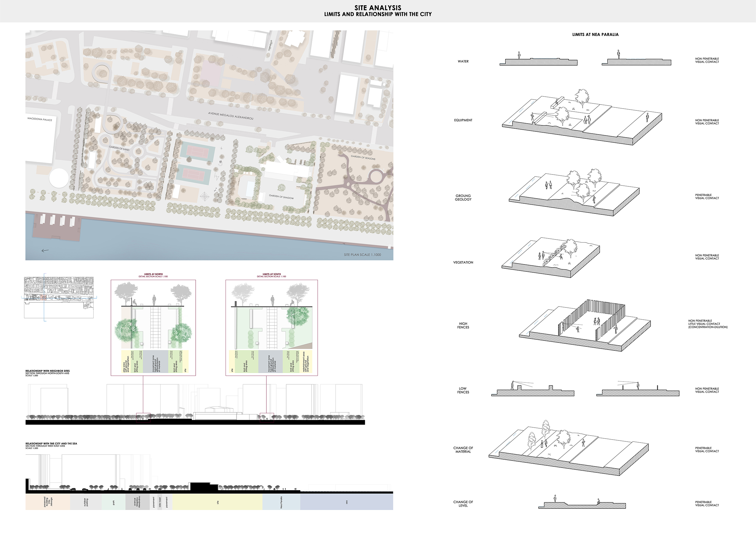This screenshot has width=756, height=535.
Task: Click the vegetation hedge axonometric diagram
Action: pyautogui.click(x=551, y=258)
